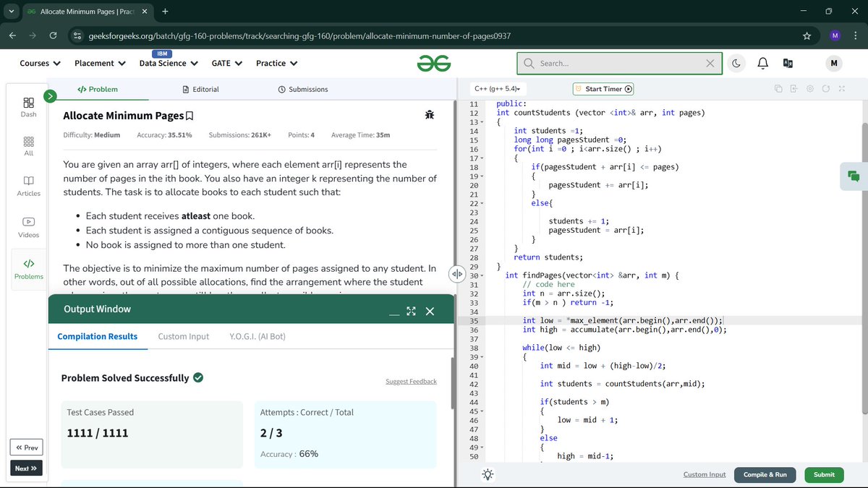Clear the search box with X
Screen dimensions: 868x488
click(x=710, y=64)
